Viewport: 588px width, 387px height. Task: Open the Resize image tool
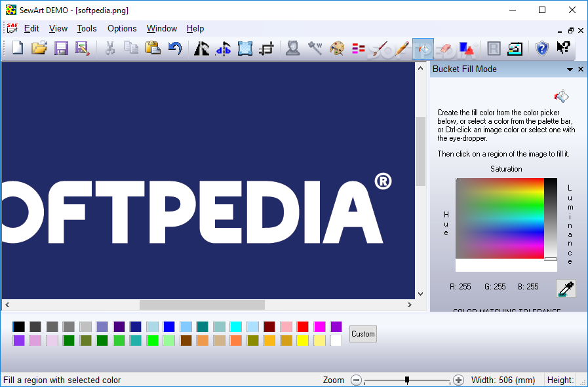[x=245, y=48]
